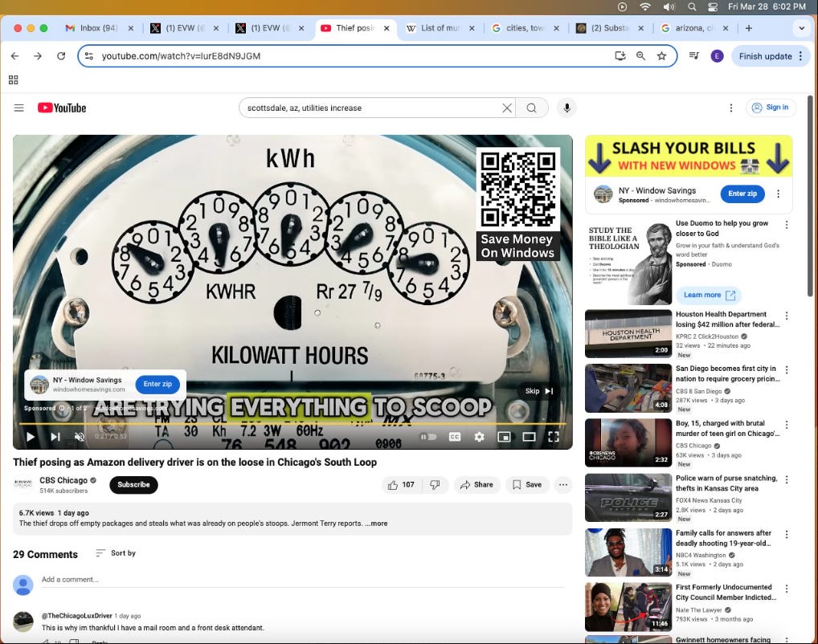This screenshot has height=644, width=818.
Task: Open media controls icon in Chrome toolbar
Action: coord(693,55)
